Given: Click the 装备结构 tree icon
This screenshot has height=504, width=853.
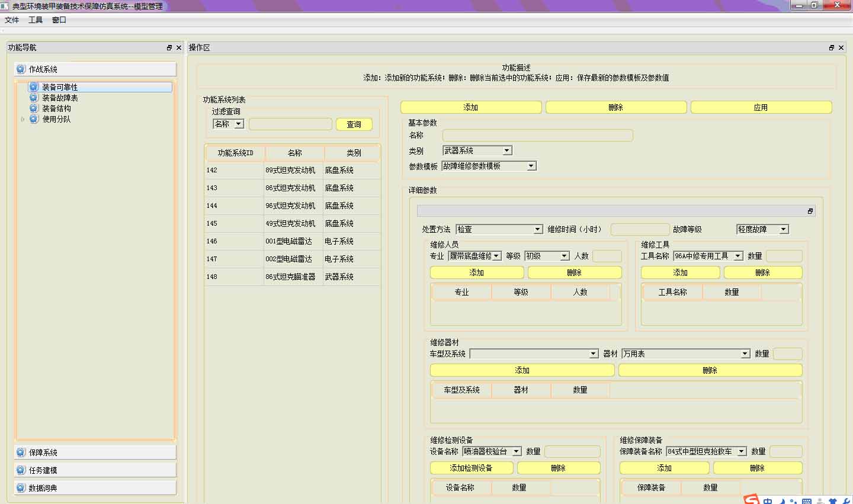Looking at the screenshot, I should 34,108.
